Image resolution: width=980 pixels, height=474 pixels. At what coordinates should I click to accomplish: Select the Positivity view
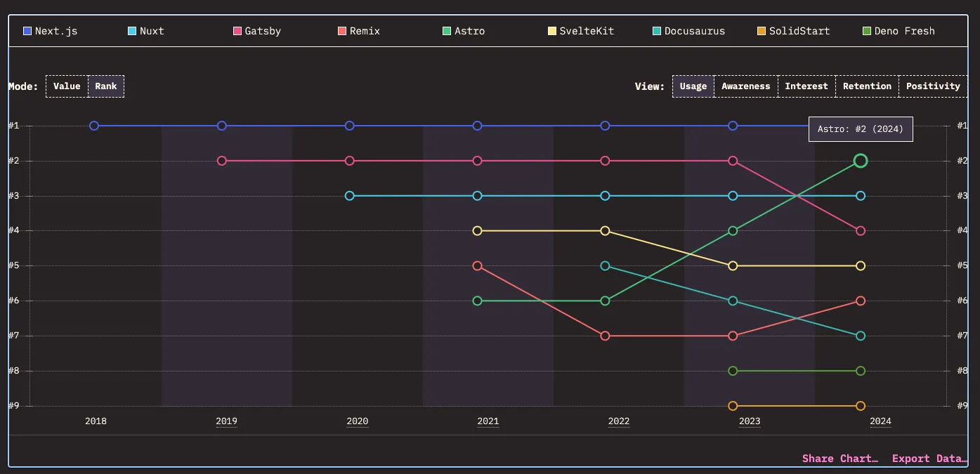933,86
